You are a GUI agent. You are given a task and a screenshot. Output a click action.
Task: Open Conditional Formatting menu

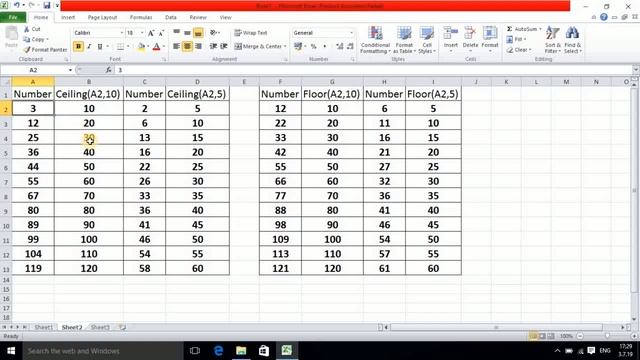376,40
